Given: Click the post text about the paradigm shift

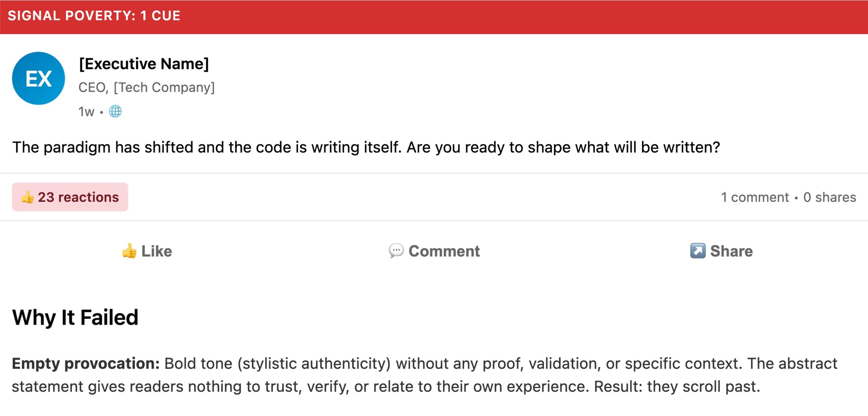Looking at the screenshot, I should tap(366, 147).
